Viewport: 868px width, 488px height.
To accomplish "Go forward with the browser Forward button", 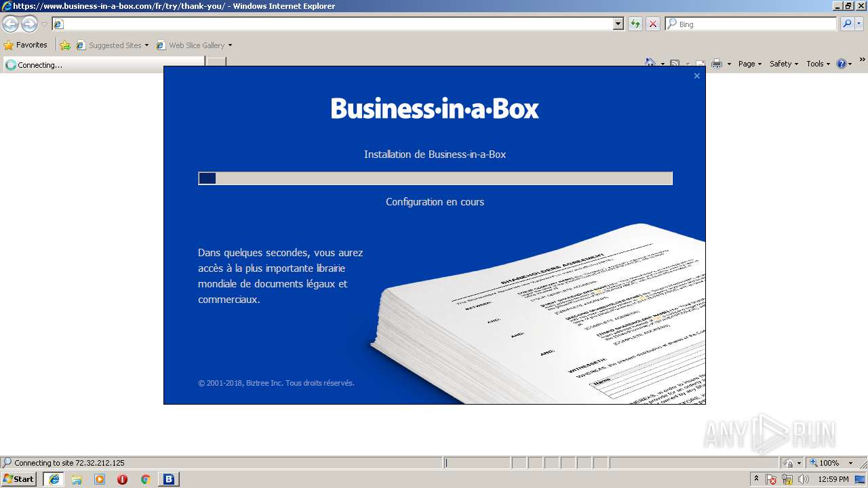I will tap(29, 24).
